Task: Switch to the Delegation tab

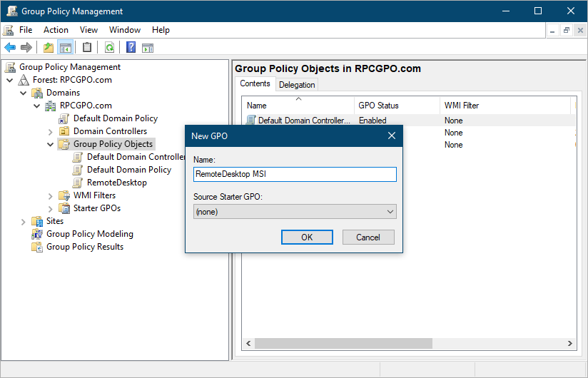Action: [297, 85]
